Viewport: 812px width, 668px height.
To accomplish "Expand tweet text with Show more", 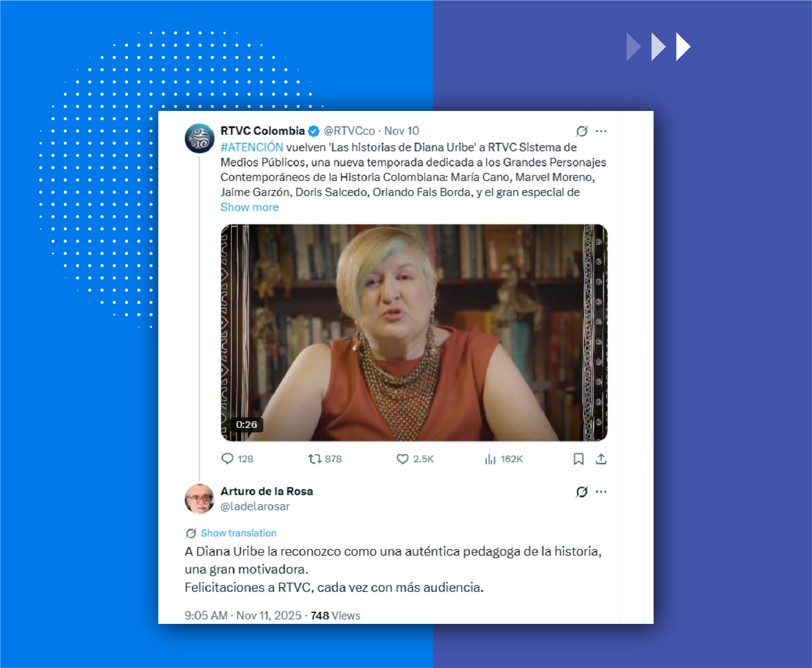I will tap(250, 207).
